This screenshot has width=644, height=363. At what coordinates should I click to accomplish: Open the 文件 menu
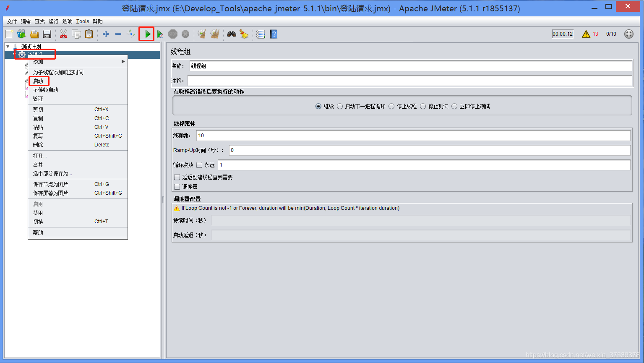point(12,21)
